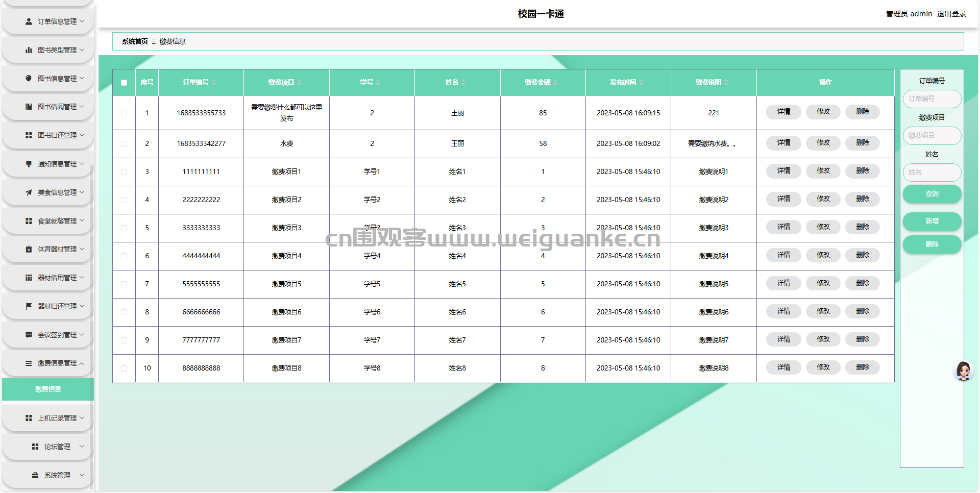The image size is (980, 493).
Task: Click the 会议签到管理 chat icon
Action: (29, 335)
